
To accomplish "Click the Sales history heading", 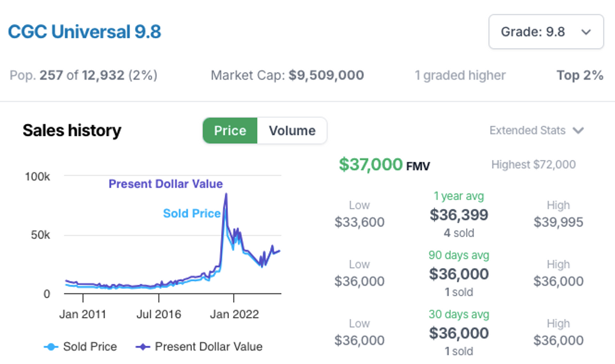I will (72, 131).
